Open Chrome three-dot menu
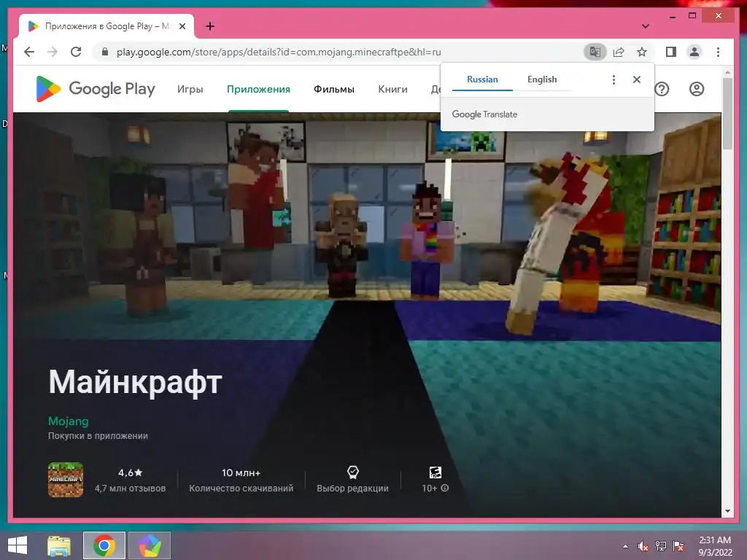Image resolution: width=747 pixels, height=560 pixels. point(718,52)
